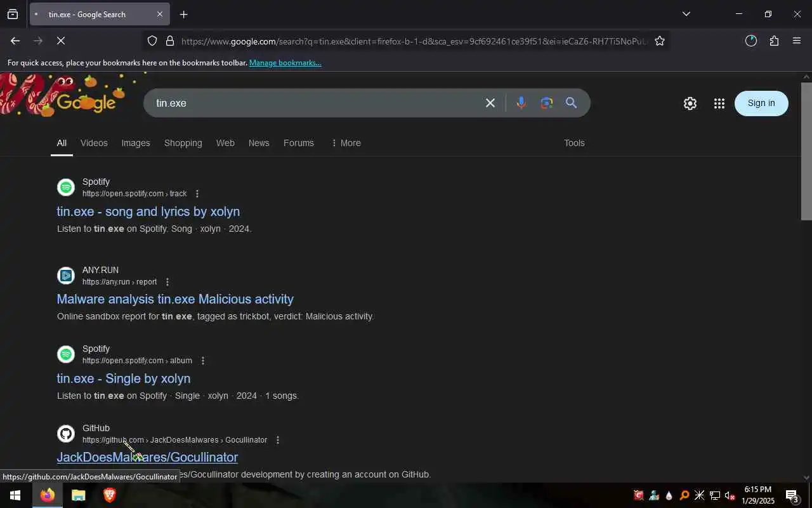Open the notification action center
This screenshot has width=812, height=508.
(x=792, y=495)
